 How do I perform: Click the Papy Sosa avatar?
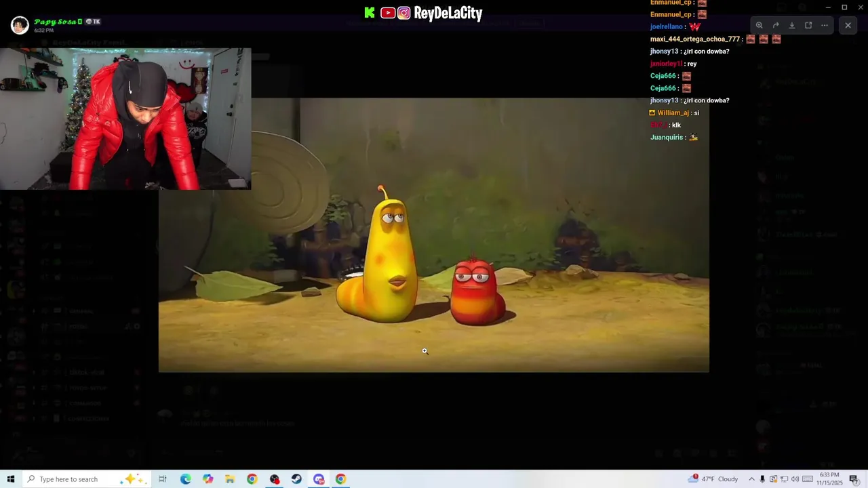(x=20, y=25)
